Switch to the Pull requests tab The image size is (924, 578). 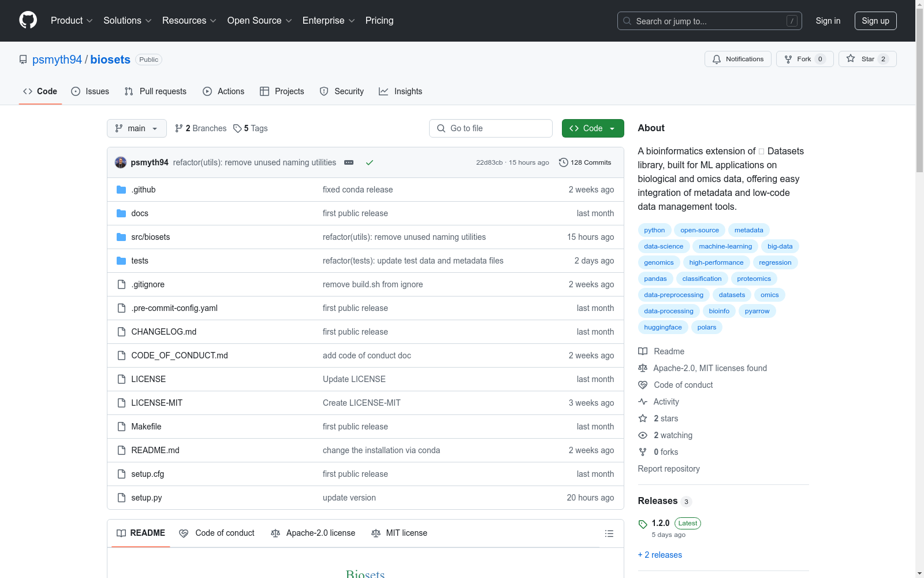click(x=155, y=91)
